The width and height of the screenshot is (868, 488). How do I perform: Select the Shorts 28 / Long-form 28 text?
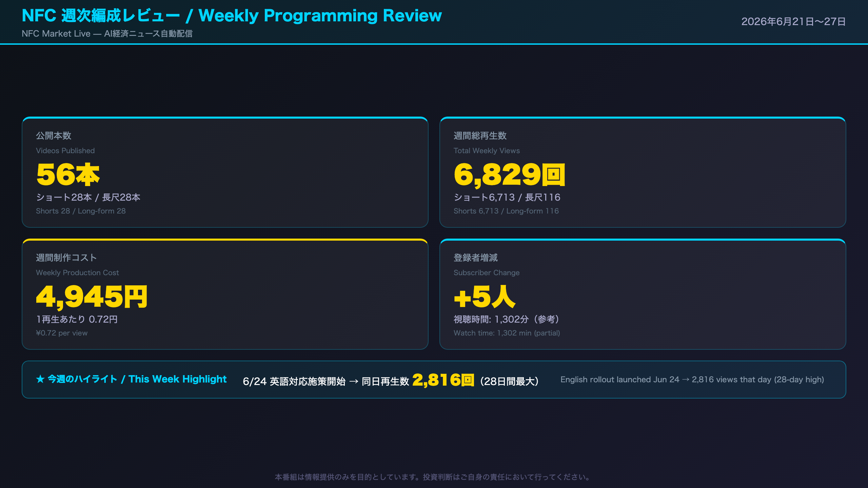[x=81, y=211]
